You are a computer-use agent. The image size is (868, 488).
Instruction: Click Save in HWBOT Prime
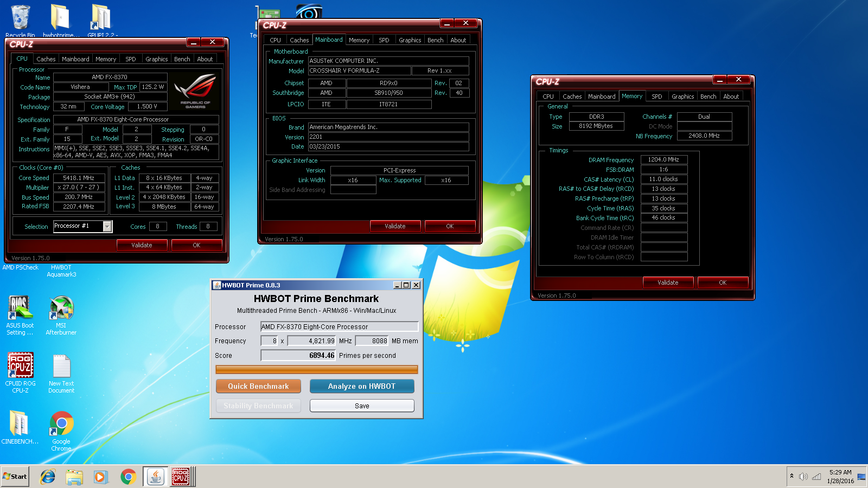362,406
